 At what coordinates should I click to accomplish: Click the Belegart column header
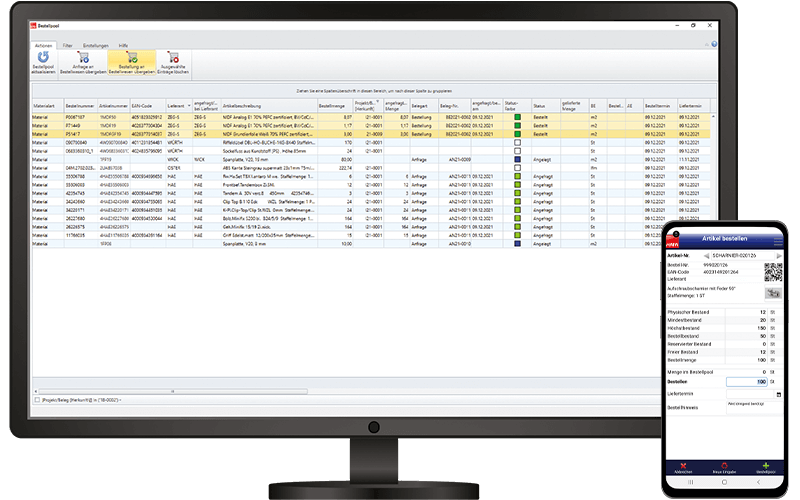click(x=424, y=106)
